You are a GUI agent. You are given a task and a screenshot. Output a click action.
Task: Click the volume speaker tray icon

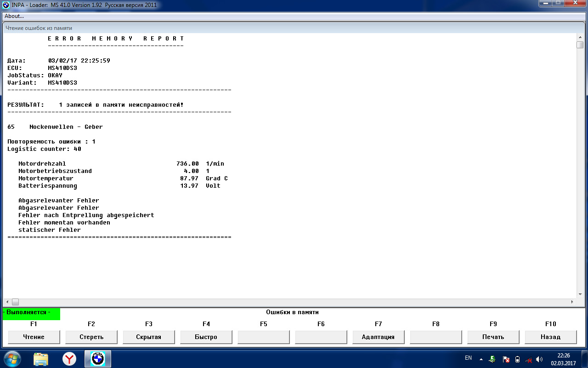(539, 359)
